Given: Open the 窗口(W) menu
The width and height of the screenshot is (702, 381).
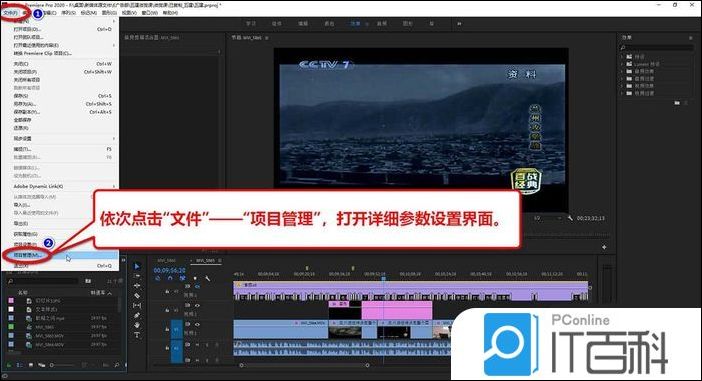Looking at the screenshot, I should [150, 13].
